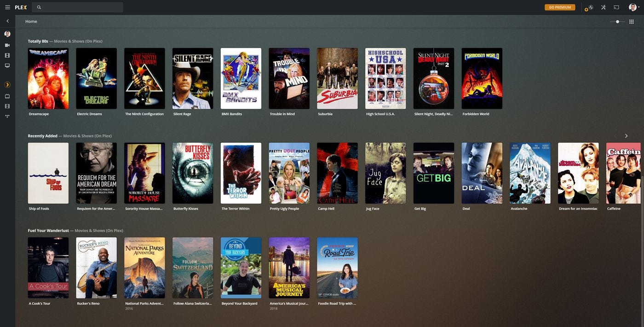Open Settings wrench and screwdriver icon
Image resolution: width=644 pixels, height=327 pixels.
click(x=604, y=7)
